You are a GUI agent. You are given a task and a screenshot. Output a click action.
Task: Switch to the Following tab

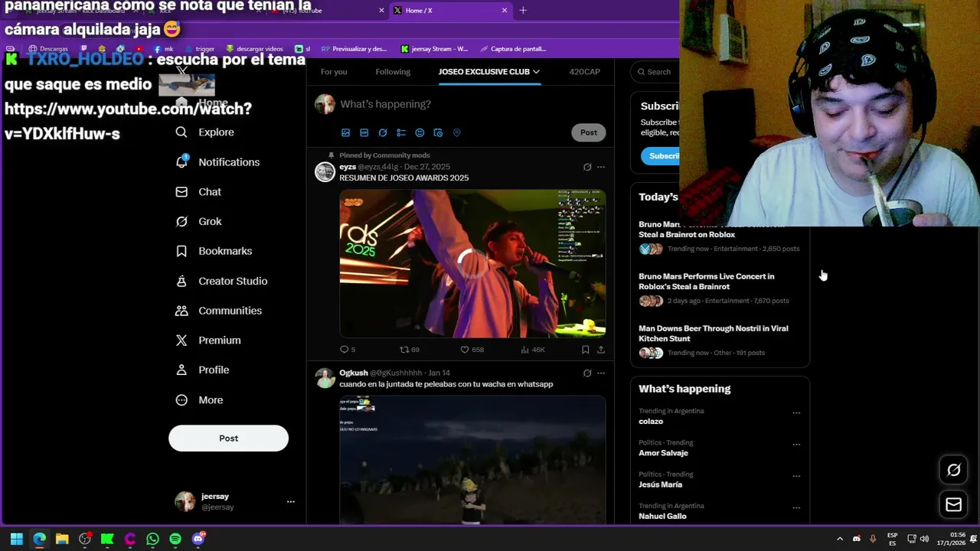click(x=393, y=72)
